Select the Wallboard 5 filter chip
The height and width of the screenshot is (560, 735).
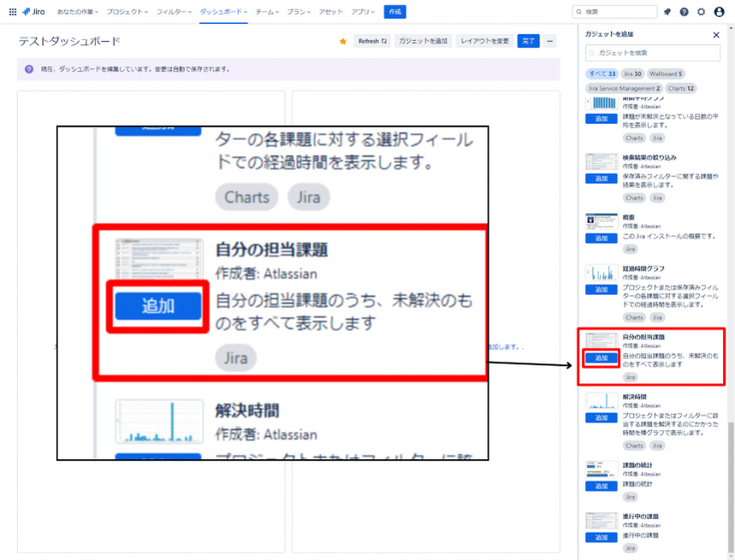point(666,74)
